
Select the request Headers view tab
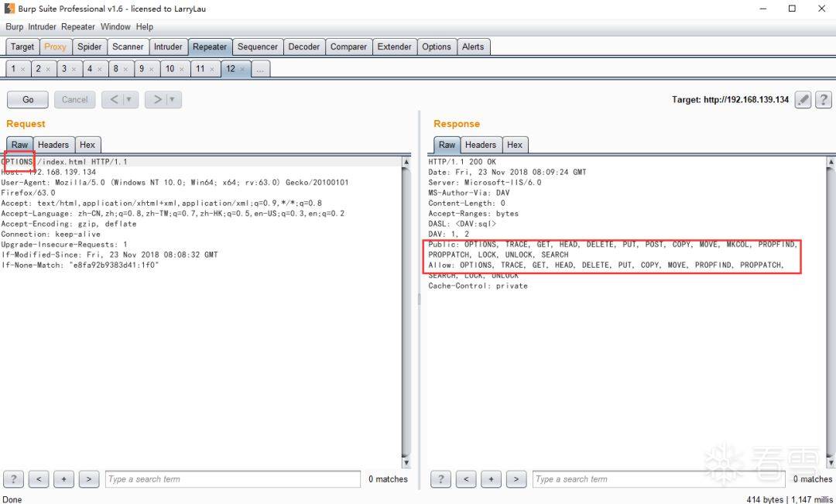(x=53, y=145)
